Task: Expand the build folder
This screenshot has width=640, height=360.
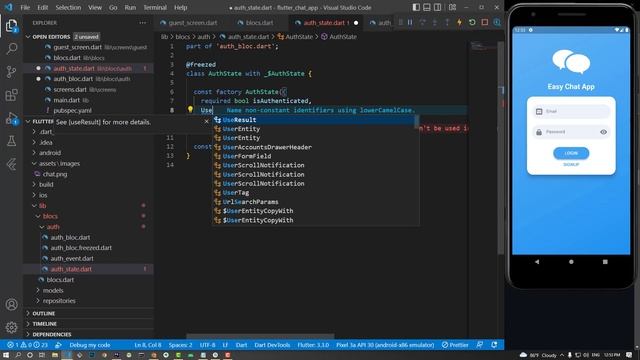Action: coord(46,184)
